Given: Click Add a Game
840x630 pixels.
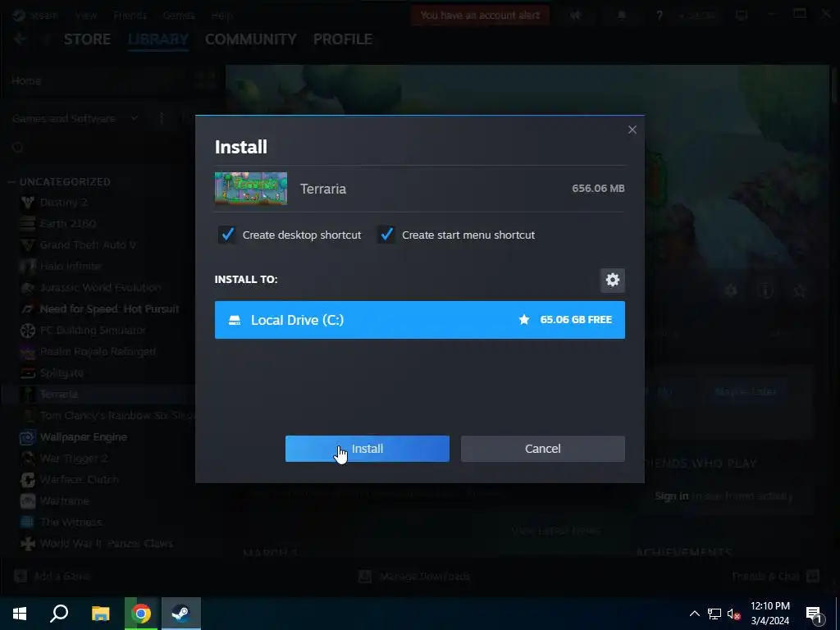Looking at the screenshot, I should click(52, 577).
